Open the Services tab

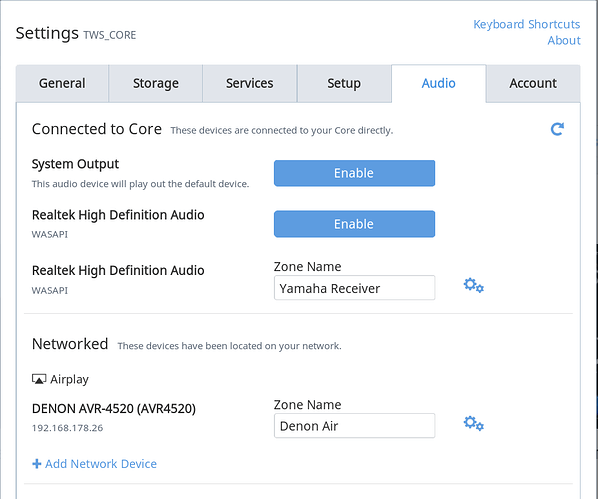(249, 84)
